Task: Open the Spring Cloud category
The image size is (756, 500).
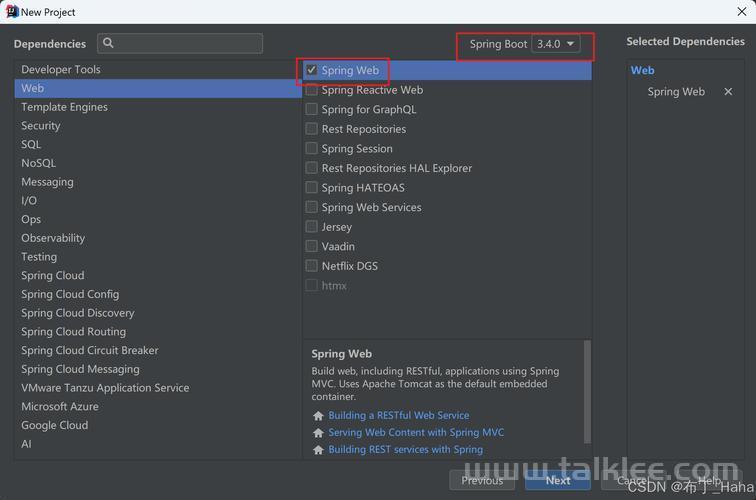Action: click(158, 276)
